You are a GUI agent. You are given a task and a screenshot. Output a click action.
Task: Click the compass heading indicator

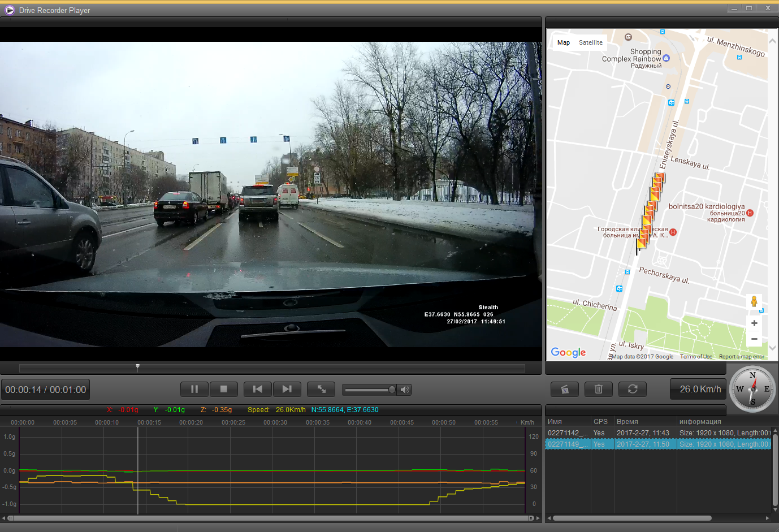(x=753, y=389)
